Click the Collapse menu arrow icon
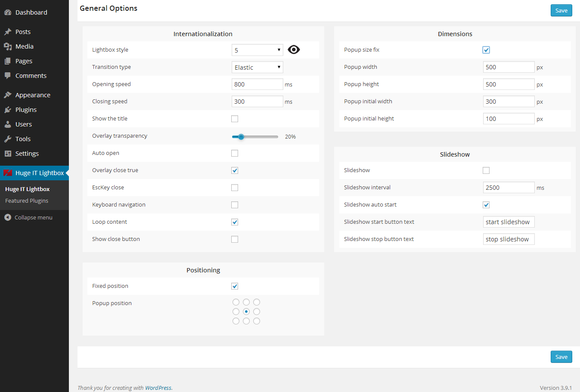 (x=8, y=217)
